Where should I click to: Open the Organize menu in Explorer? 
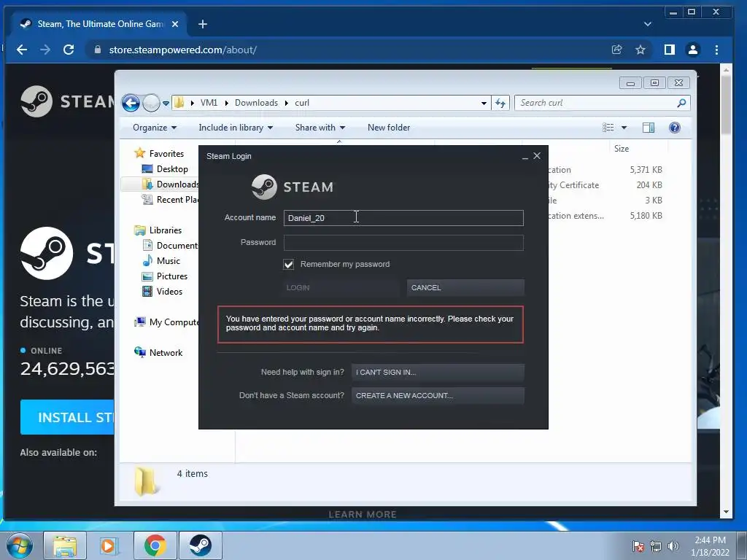coord(155,128)
